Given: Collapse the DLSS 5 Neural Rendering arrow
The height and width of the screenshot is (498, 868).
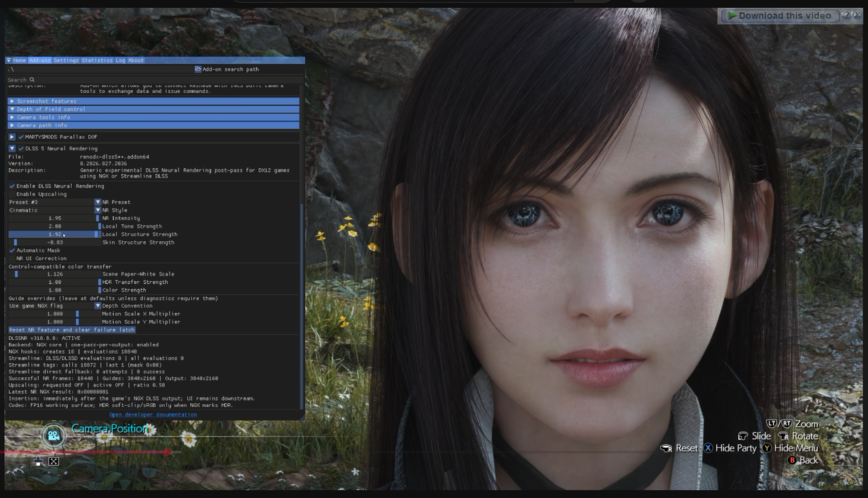Looking at the screenshot, I should pyautogui.click(x=12, y=148).
